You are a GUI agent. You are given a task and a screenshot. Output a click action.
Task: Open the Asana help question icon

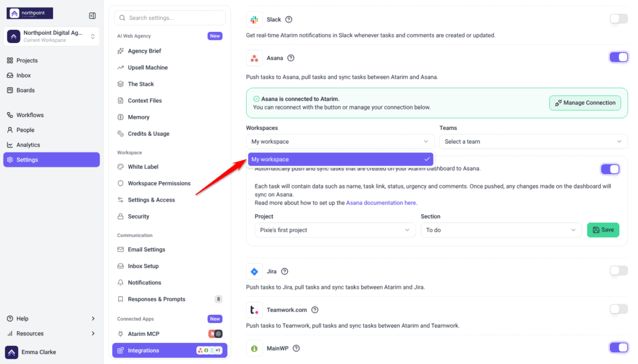(290, 58)
